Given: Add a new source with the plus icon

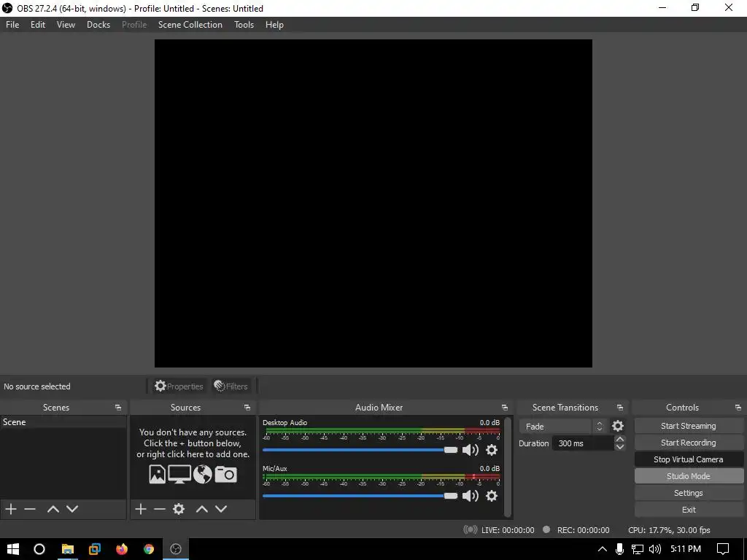Looking at the screenshot, I should point(141,509).
